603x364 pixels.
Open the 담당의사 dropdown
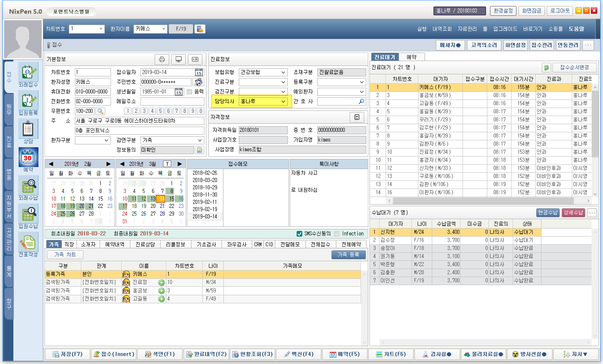[x=283, y=102]
